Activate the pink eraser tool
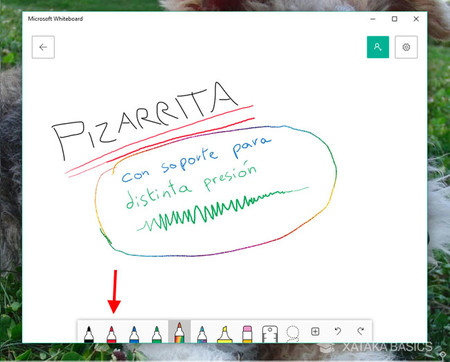450x362 pixels. (x=247, y=334)
